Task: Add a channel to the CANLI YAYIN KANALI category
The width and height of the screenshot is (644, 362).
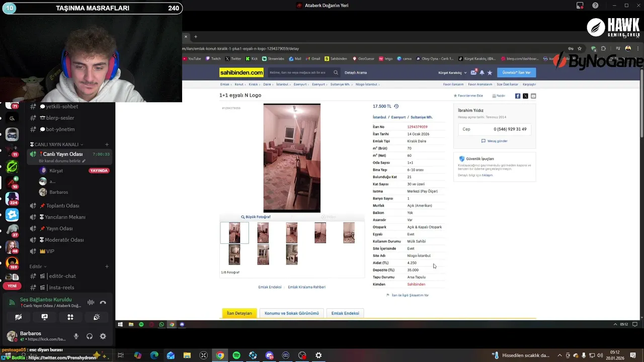Action: [107, 144]
